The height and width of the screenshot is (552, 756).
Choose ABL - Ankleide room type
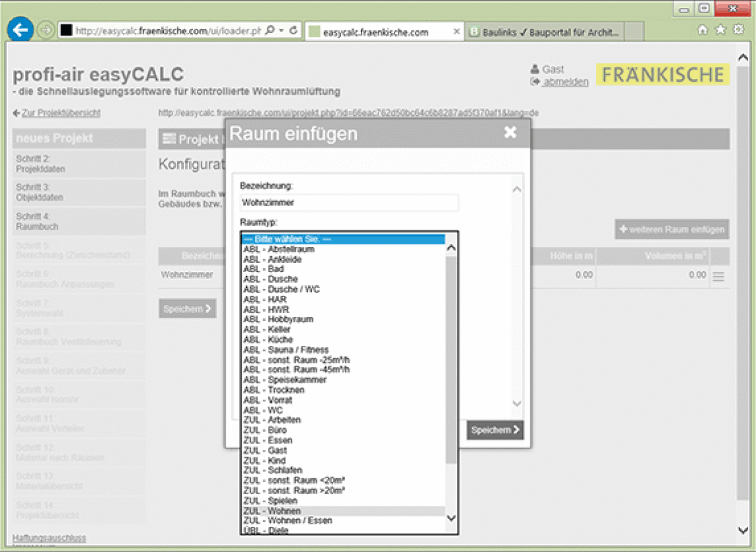(343, 260)
